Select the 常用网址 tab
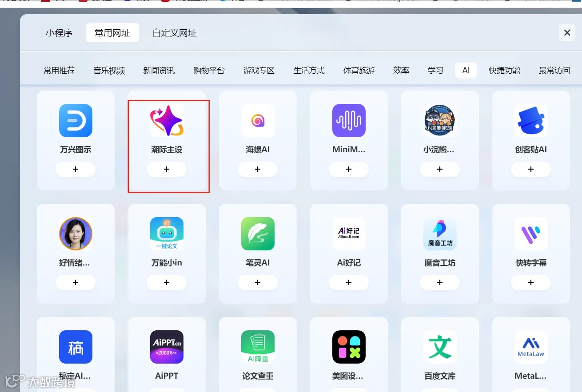The width and height of the screenshot is (582, 392). (112, 33)
